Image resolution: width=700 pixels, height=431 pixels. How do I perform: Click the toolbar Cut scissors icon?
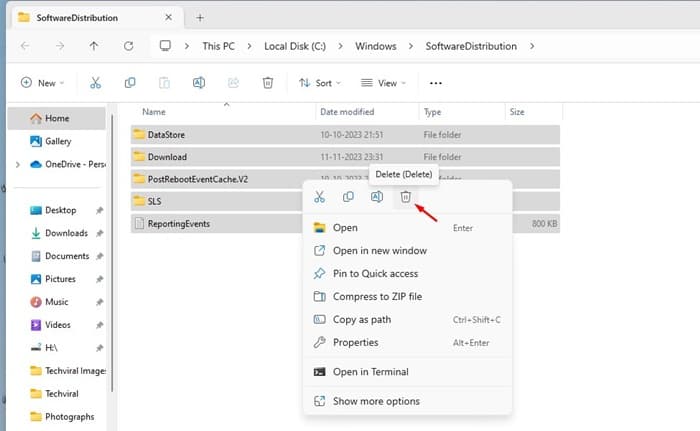tap(95, 83)
